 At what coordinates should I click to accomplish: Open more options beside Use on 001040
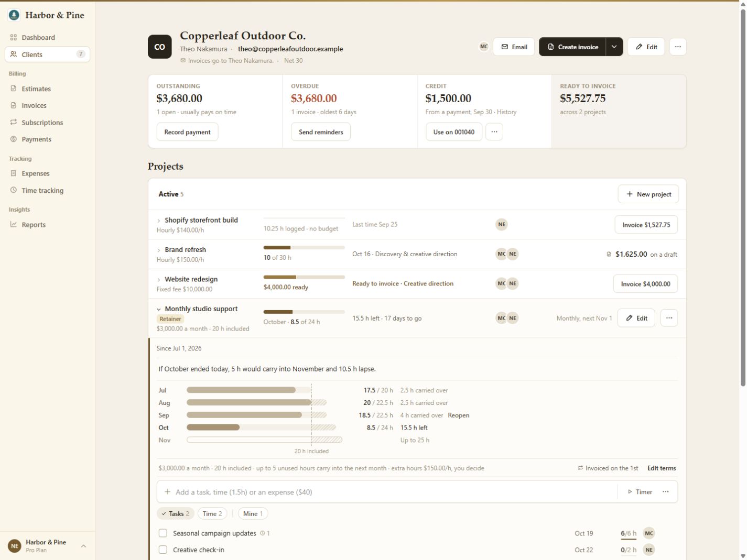494,132
